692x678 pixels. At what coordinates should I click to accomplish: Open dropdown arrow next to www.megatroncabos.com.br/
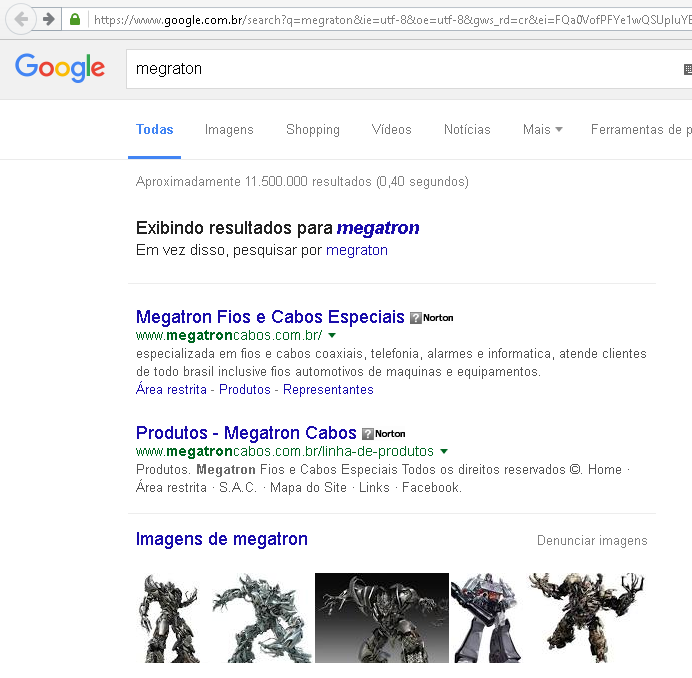pos(332,336)
